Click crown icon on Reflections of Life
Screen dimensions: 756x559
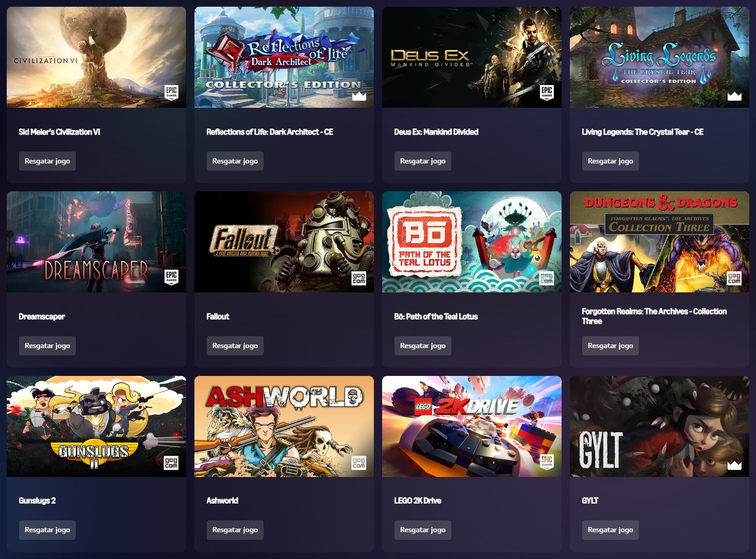(x=359, y=96)
